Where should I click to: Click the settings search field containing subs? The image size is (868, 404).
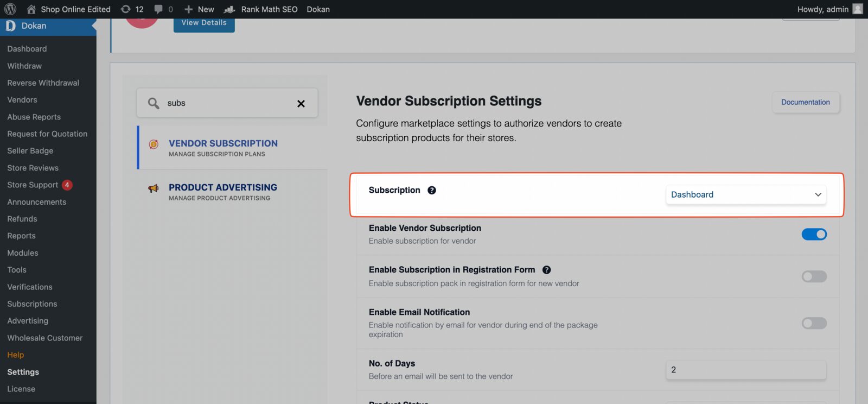click(x=227, y=103)
